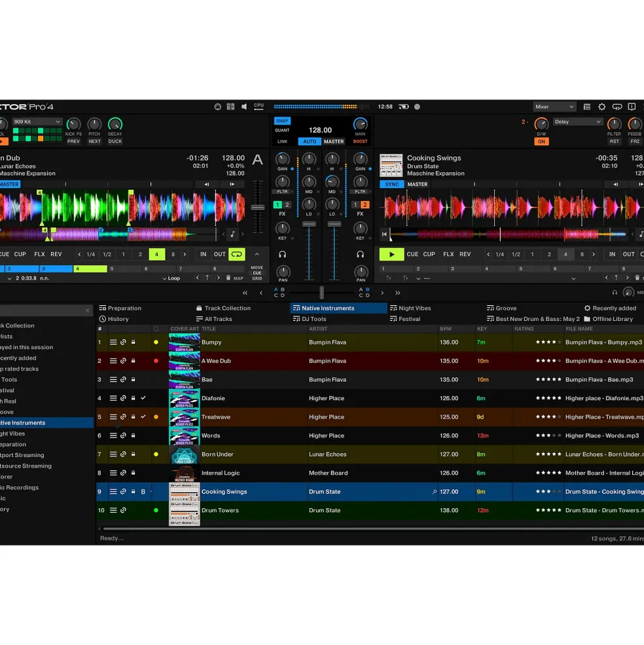Image resolution: width=644 pixels, height=645 pixels.
Task: Turn off the Delay effect ON button
Action: coord(541,141)
